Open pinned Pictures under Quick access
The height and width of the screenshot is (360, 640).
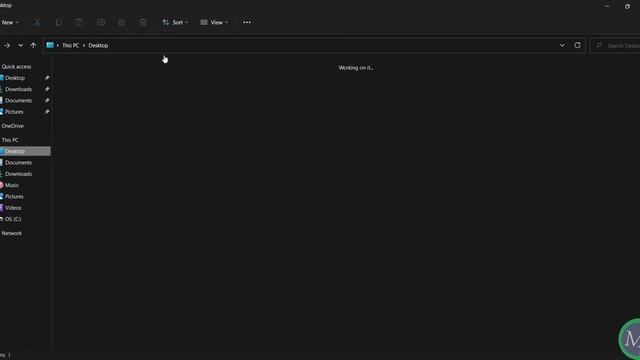point(14,112)
